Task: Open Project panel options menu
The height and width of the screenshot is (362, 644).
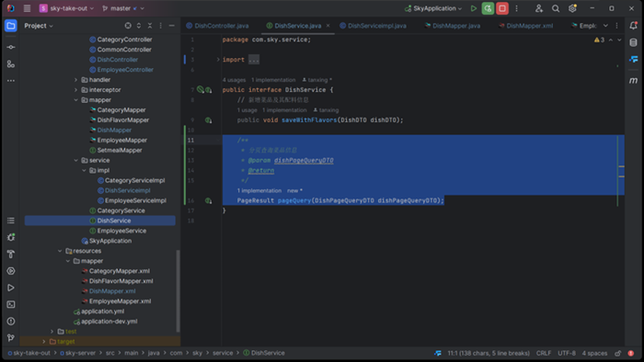Action: (x=161, y=26)
